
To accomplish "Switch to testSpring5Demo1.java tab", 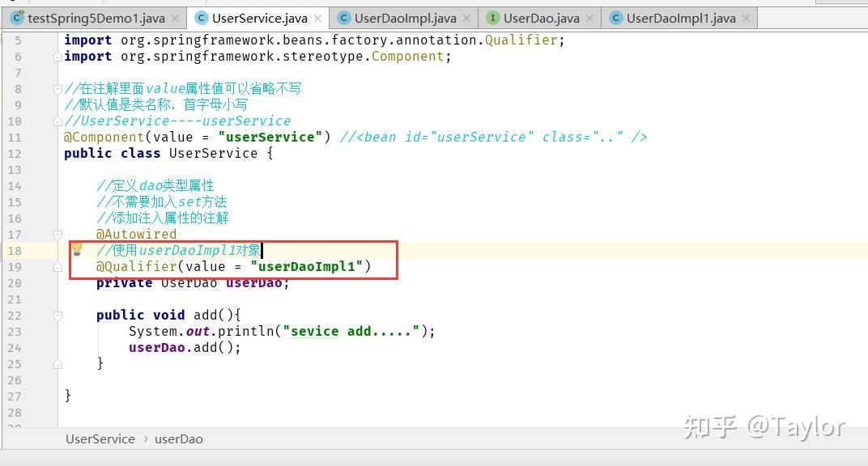I will [95, 19].
